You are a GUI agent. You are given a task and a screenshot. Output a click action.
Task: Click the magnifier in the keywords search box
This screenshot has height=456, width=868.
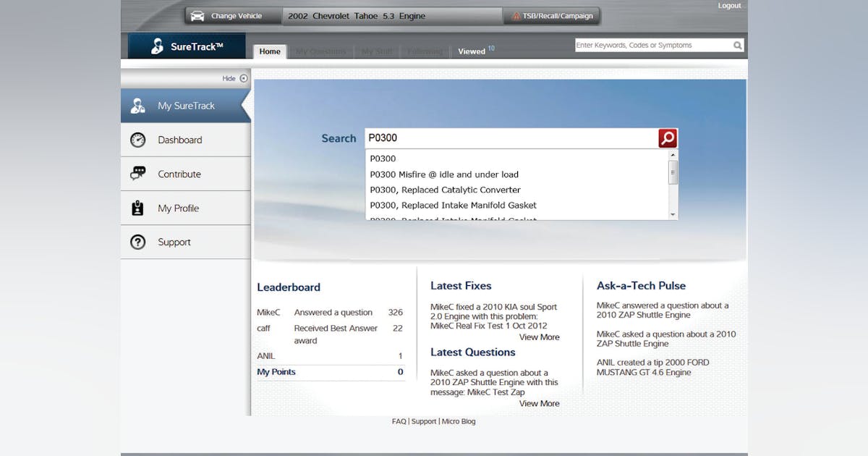[x=737, y=44]
